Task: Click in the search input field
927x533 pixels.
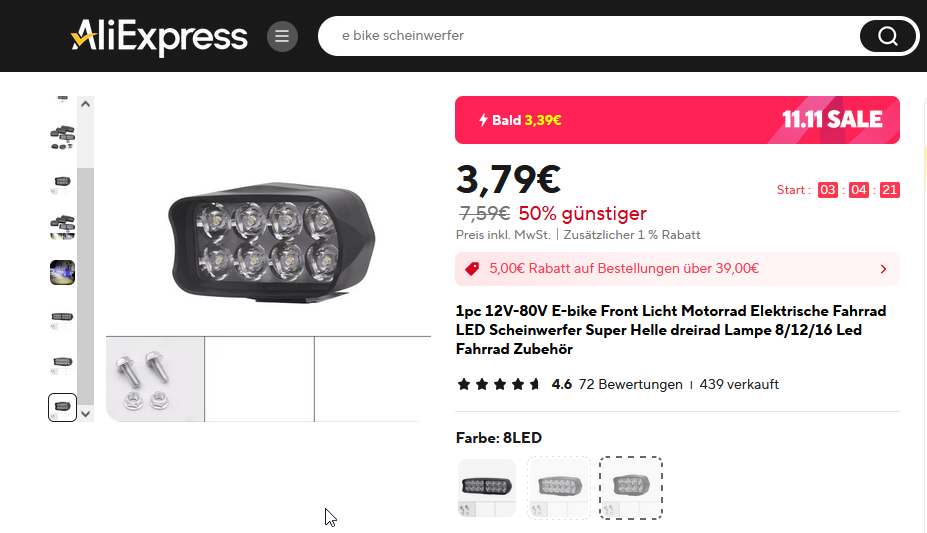Action: (590, 36)
